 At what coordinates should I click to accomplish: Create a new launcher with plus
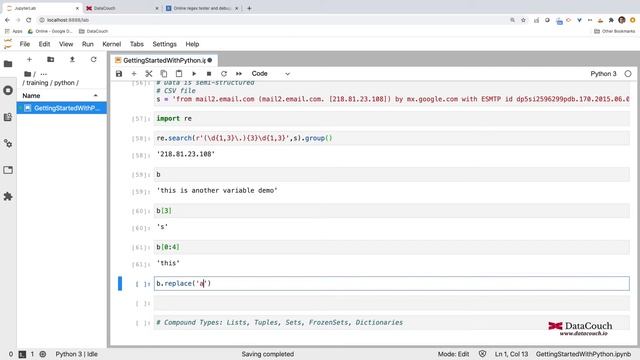coord(29,60)
